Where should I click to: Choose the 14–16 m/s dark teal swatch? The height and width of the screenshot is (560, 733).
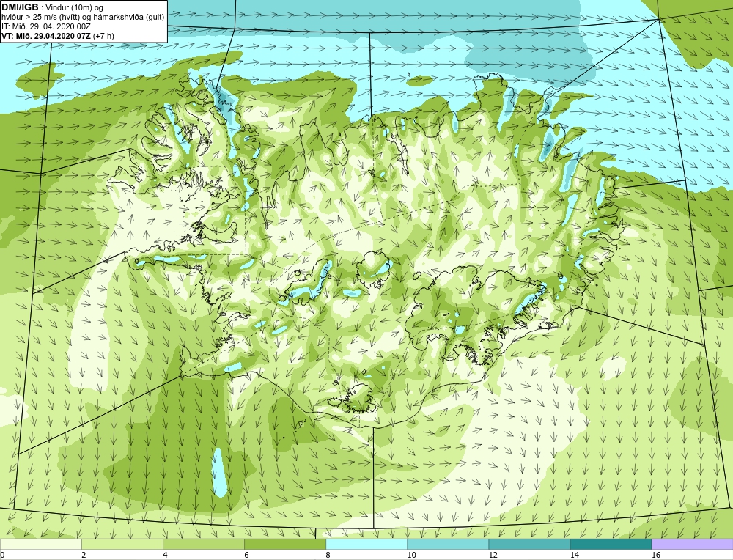[x=611, y=544]
